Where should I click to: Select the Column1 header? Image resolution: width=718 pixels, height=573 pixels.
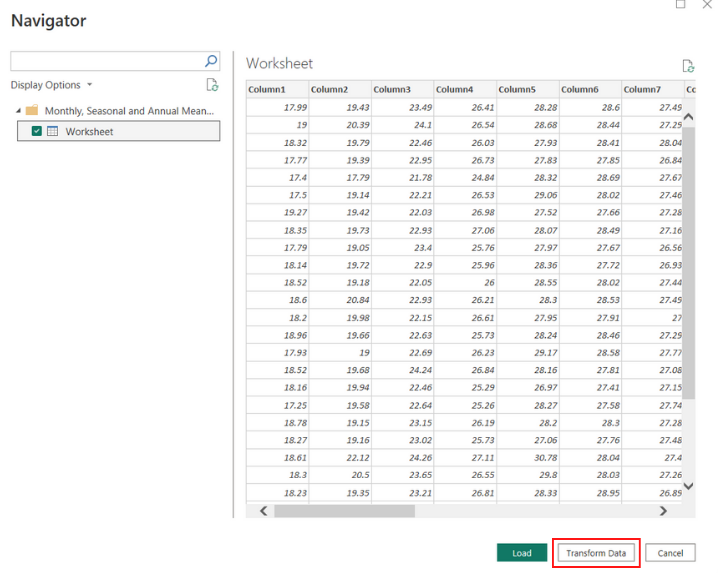[x=277, y=89]
